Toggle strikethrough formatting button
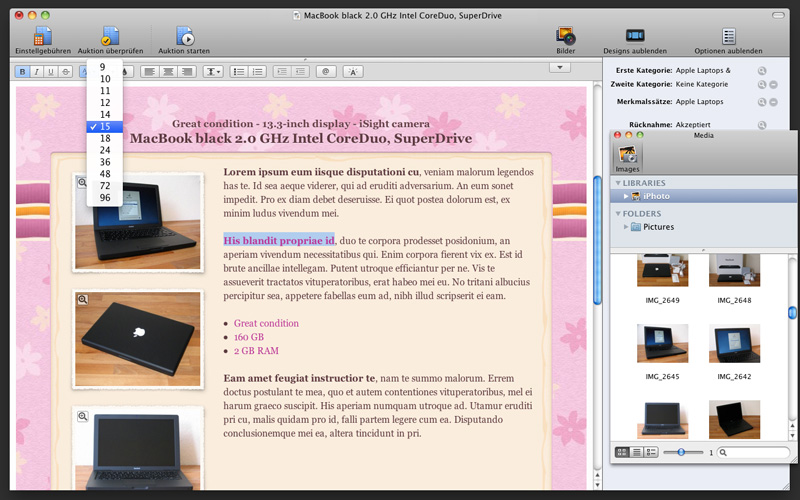800x500 pixels. 65,72
